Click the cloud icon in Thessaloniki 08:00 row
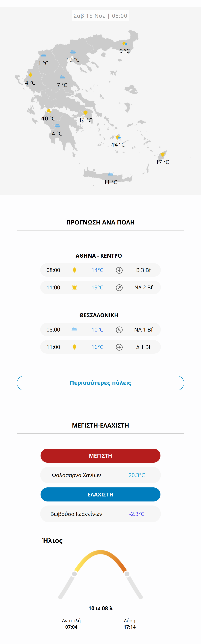201x644 pixels. coord(74,330)
